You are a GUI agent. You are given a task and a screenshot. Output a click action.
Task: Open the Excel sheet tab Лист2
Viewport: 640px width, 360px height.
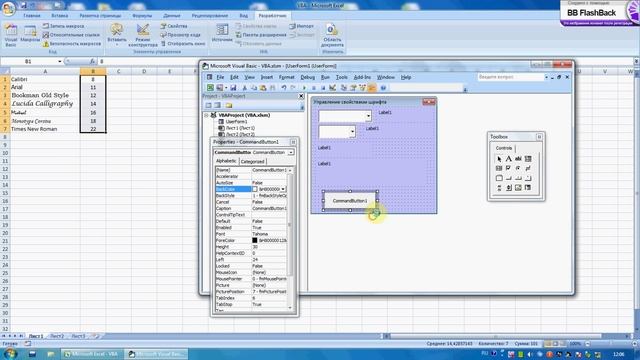click(x=57, y=336)
